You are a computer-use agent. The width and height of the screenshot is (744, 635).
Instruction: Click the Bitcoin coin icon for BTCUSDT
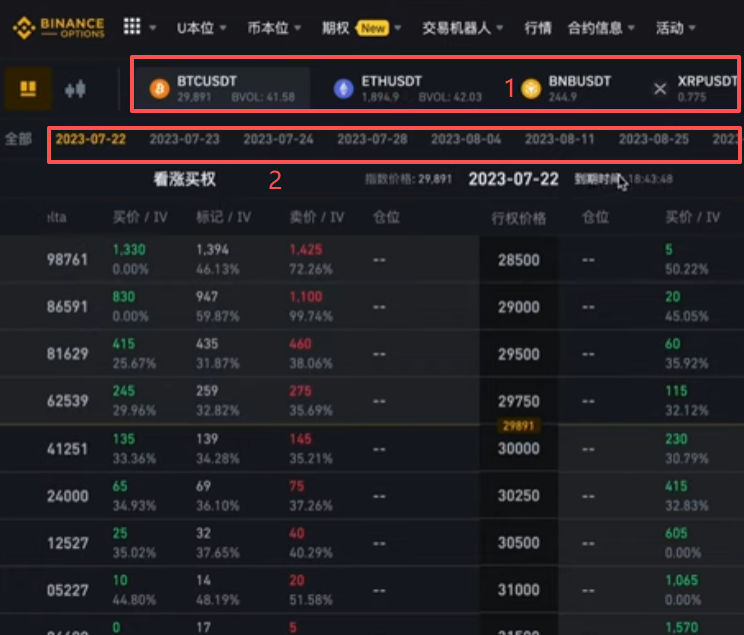coord(160,89)
